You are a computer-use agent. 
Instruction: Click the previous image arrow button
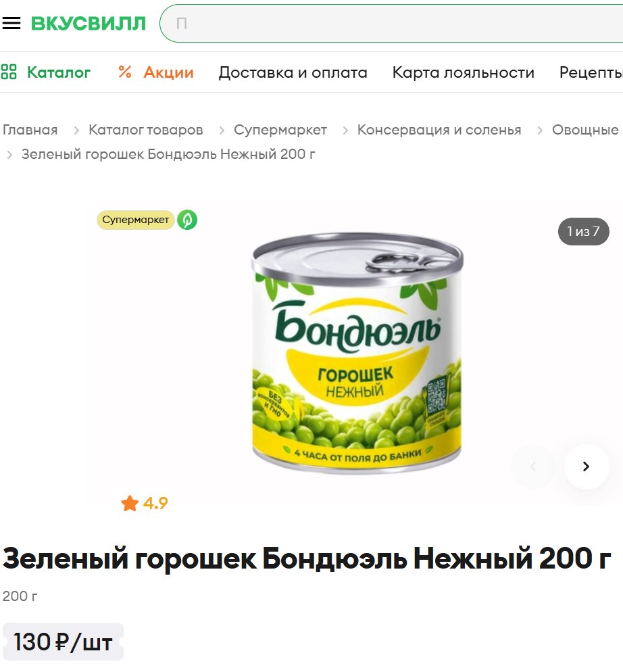pyautogui.click(x=533, y=466)
